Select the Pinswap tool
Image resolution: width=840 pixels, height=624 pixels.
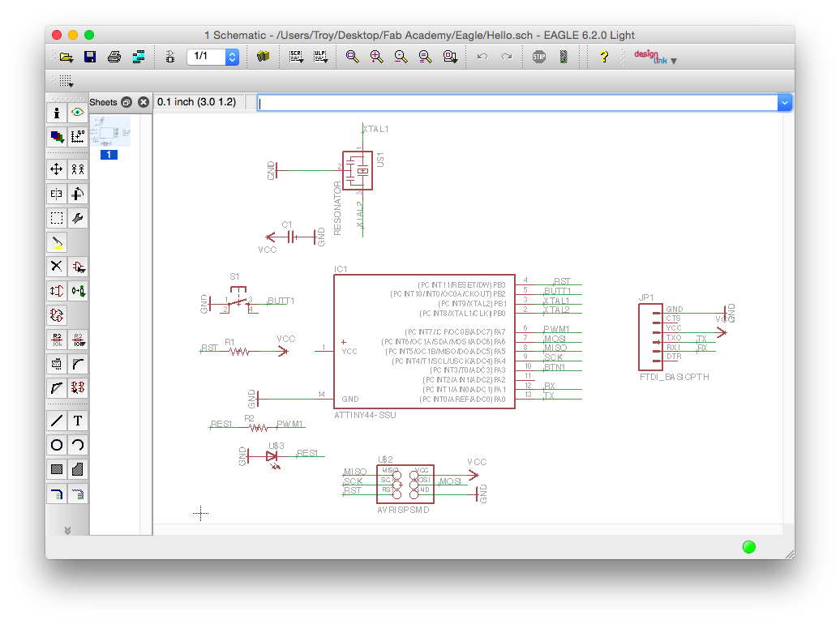click(x=57, y=291)
